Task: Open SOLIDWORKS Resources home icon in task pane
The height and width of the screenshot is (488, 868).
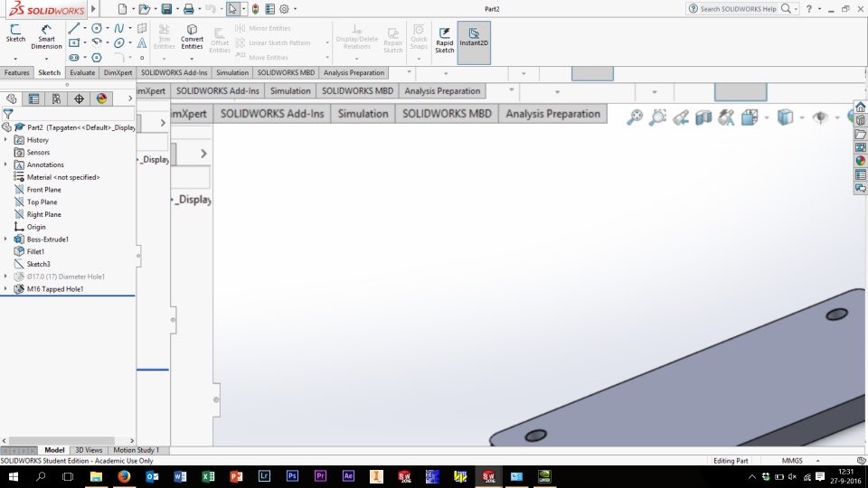Action: tap(860, 107)
